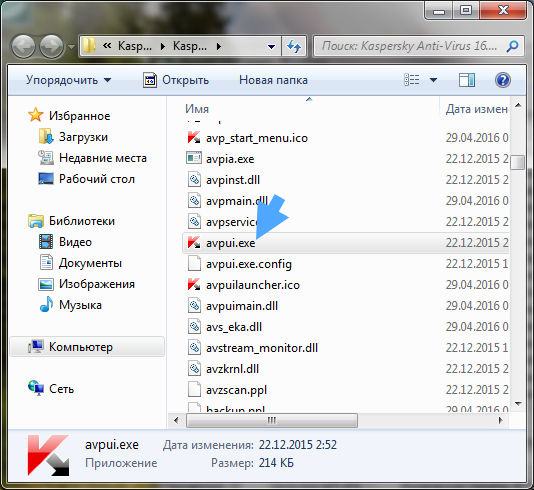
Task: Open the Музыка library
Action: click(x=70, y=305)
